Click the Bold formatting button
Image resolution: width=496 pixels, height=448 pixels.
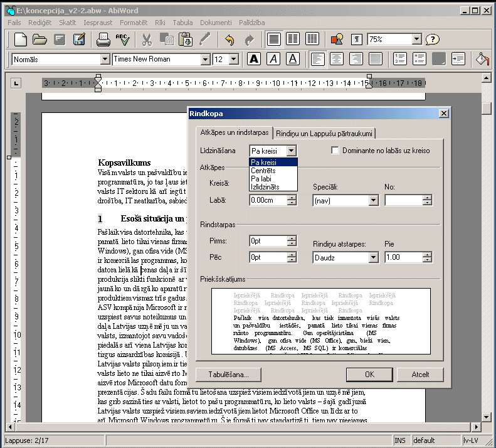coord(254,59)
